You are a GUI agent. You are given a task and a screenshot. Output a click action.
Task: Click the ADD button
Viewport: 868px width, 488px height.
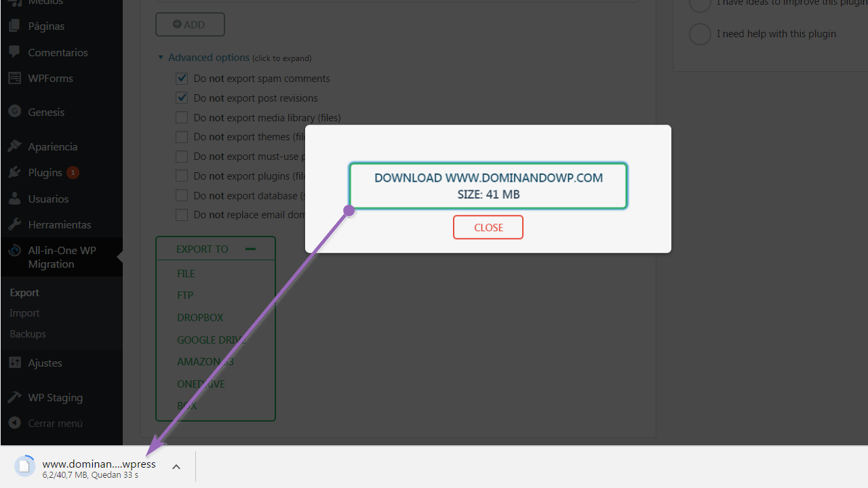(190, 24)
